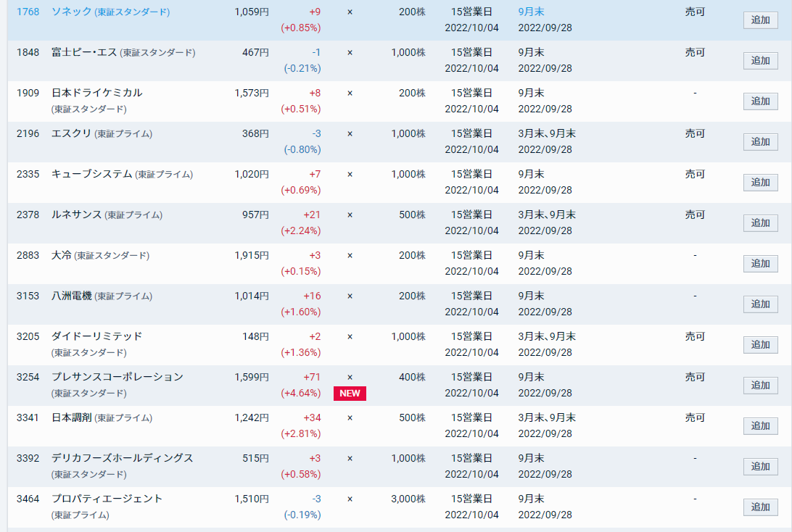Select stock code 1909
This screenshot has width=792, height=532.
tap(28, 93)
